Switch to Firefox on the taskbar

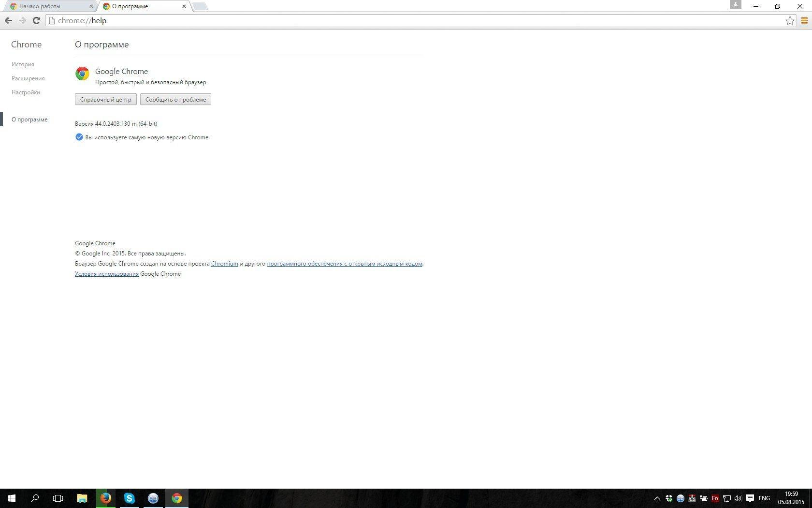coord(106,498)
